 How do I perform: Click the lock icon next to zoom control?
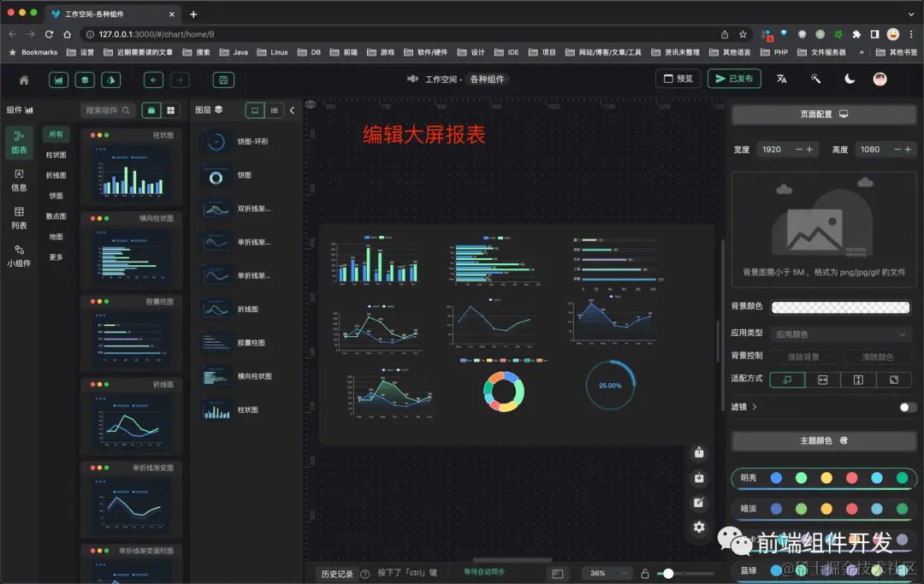click(x=646, y=573)
